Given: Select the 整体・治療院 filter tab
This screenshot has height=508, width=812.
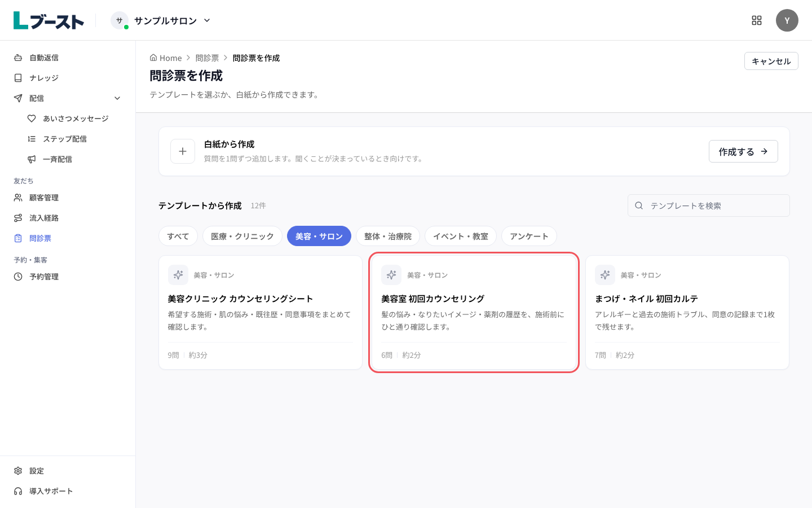Looking at the screenshot, I should pyautogui.click(x=388, y=236).
